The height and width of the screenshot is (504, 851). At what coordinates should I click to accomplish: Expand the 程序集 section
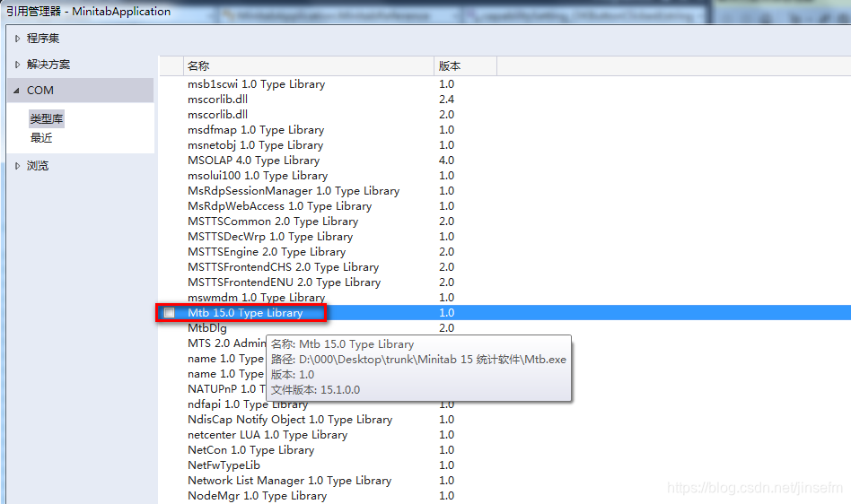(17, 39)
